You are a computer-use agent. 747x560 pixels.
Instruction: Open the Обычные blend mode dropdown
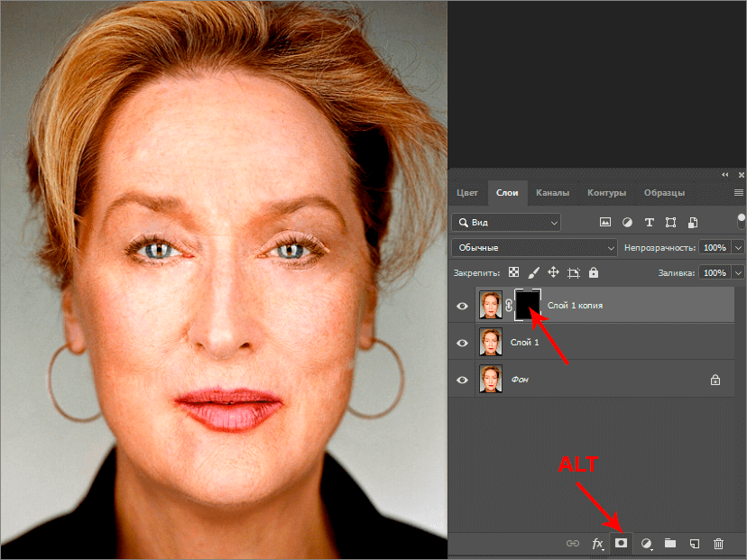[533, 247]
